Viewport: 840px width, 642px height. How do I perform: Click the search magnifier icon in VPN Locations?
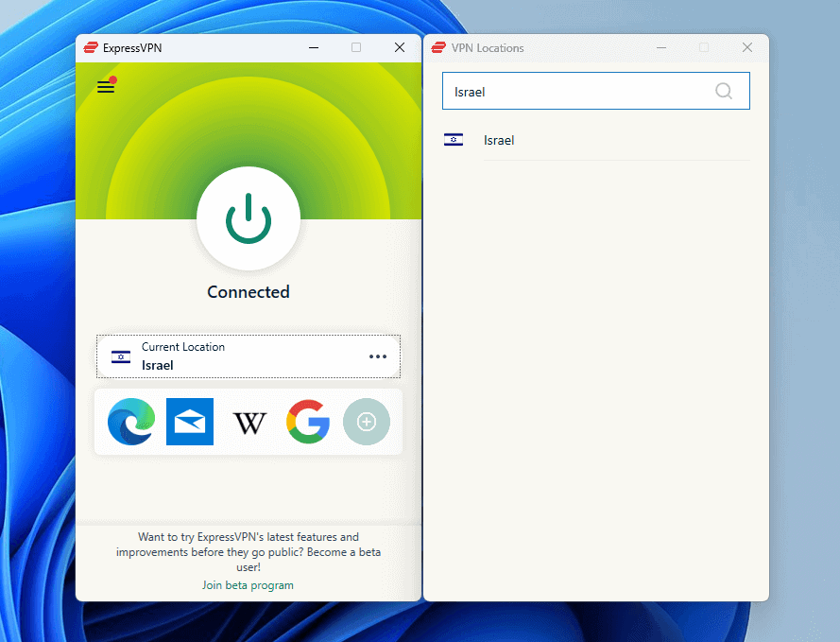(x=724, y=91)
